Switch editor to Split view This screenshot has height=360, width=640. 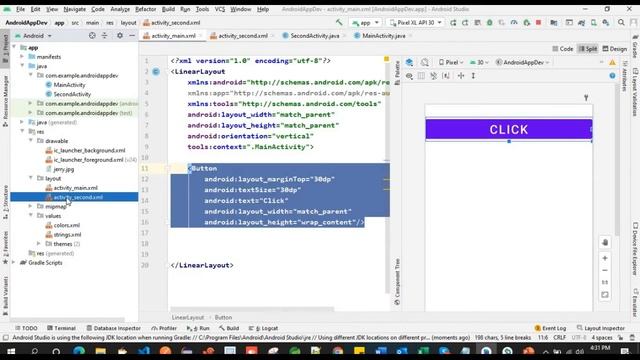588,49
